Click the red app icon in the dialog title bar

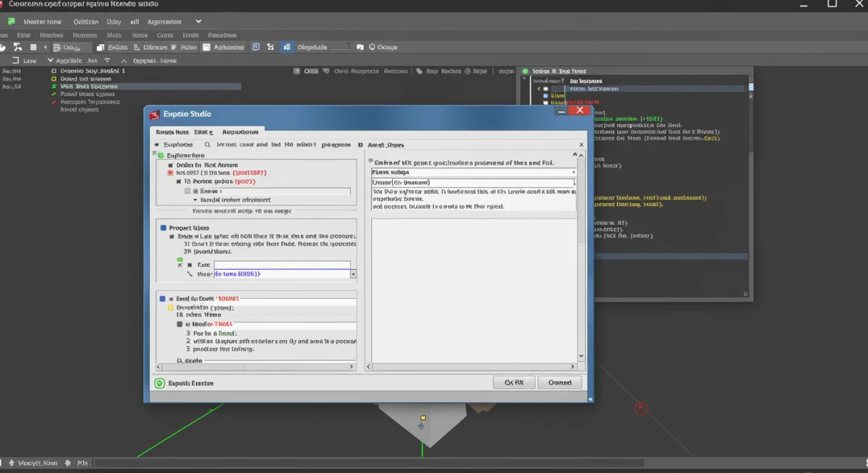pos(154,114)
